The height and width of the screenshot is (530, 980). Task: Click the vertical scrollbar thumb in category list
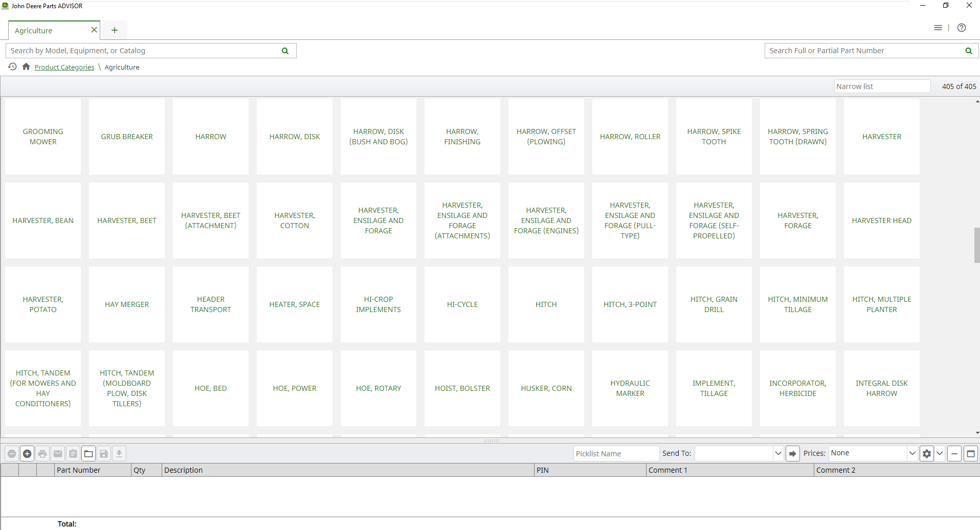(976, 245)
